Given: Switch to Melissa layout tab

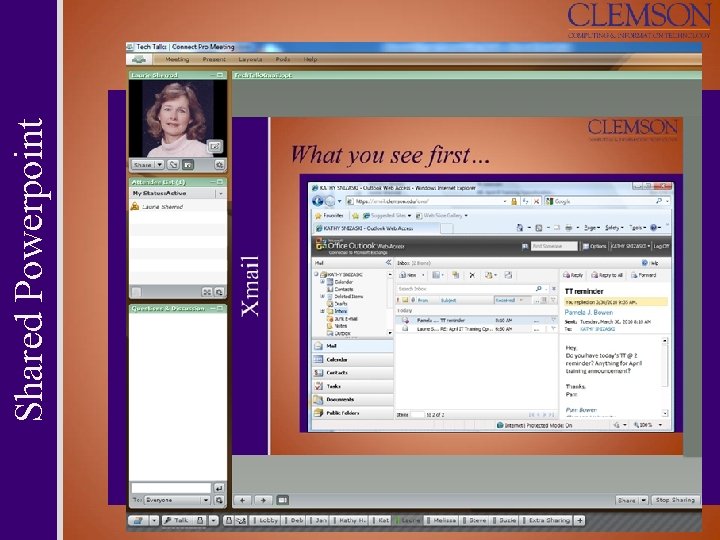Looking at the screenshot, I should [x=443, y=520].
